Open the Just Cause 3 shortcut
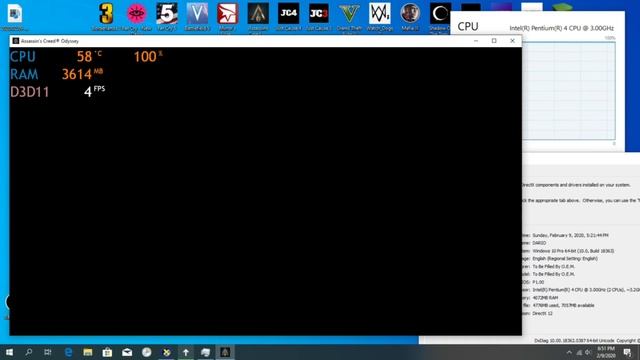This screenshot has height=360, width=640. pos(319,14)
